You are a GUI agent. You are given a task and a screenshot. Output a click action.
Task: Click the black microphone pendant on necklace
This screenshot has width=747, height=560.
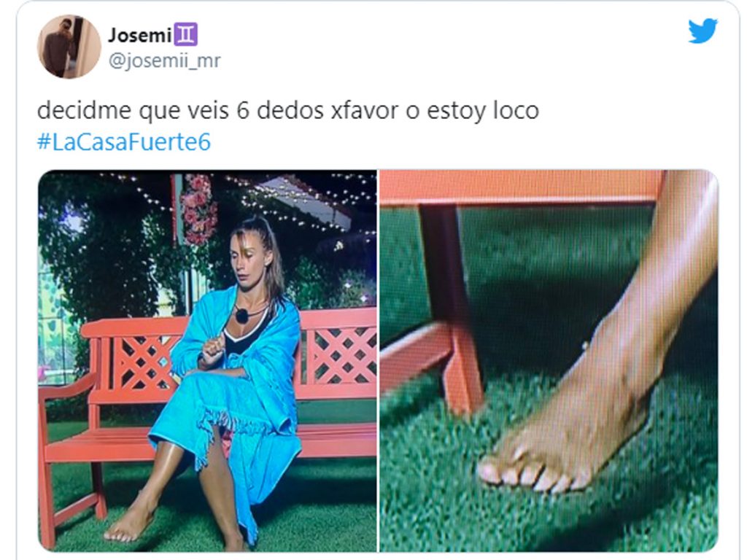pos(242,315)
